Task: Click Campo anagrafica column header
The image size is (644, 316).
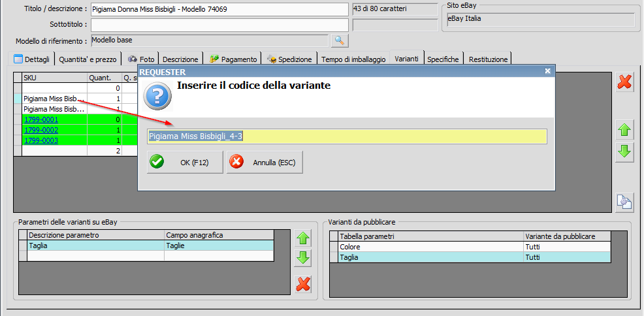Action: pos(219,235)
